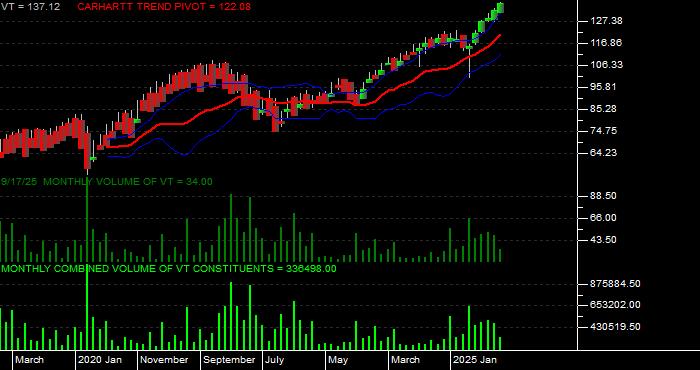Click the leftmost March timeline marker

coord(29,360)
